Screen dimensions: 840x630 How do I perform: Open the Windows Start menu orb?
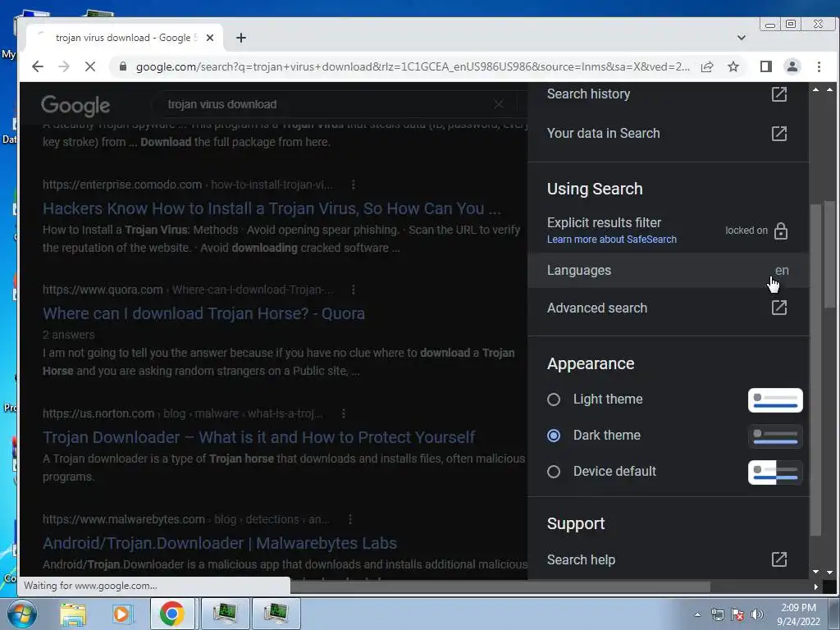[22, 614]
